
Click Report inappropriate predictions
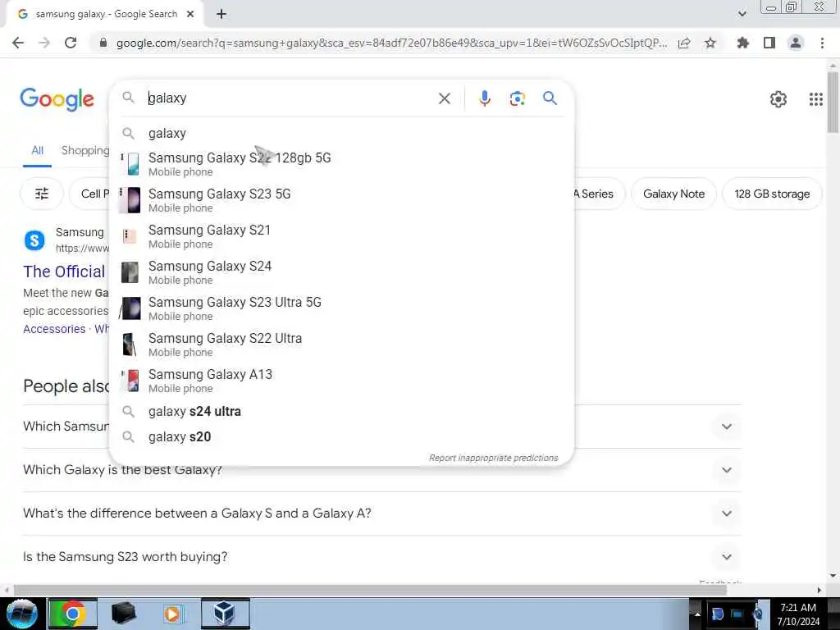pyautogui.click(x=493, y=458)
